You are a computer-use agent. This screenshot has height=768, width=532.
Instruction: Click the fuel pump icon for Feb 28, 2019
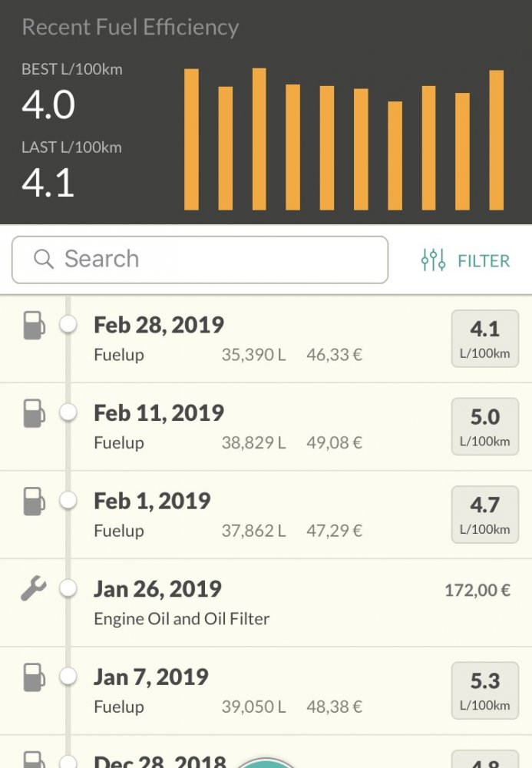pyautogui.click(x=34, y=325)
